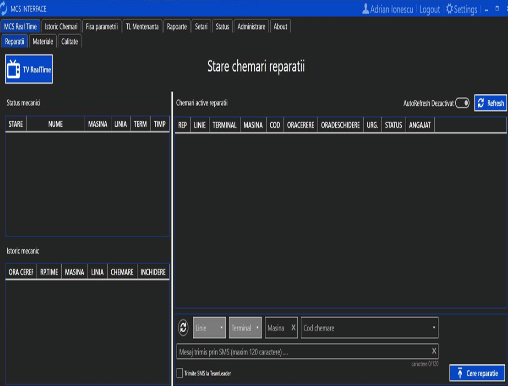Click the CHEMARE column header

122,272
